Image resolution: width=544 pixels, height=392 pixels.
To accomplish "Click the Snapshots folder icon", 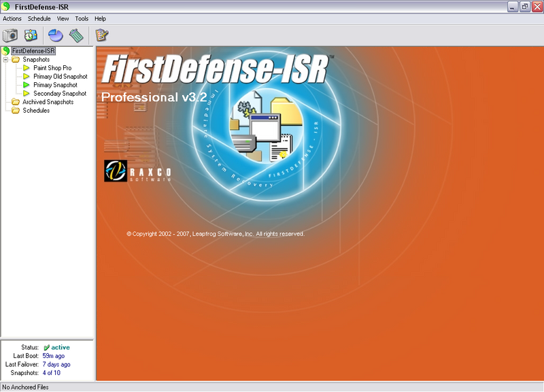I will point(16,60).
